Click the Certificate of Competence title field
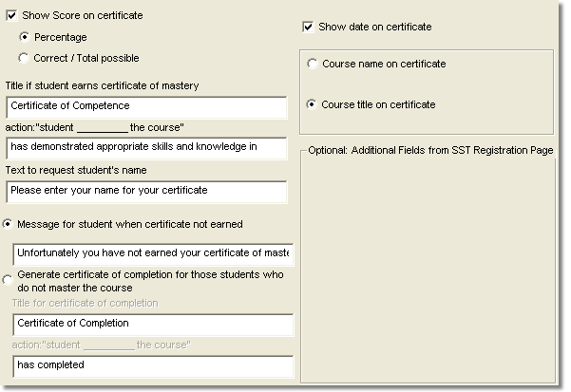Viewport: 571px width, 392px height. click(x=146, y=107)
